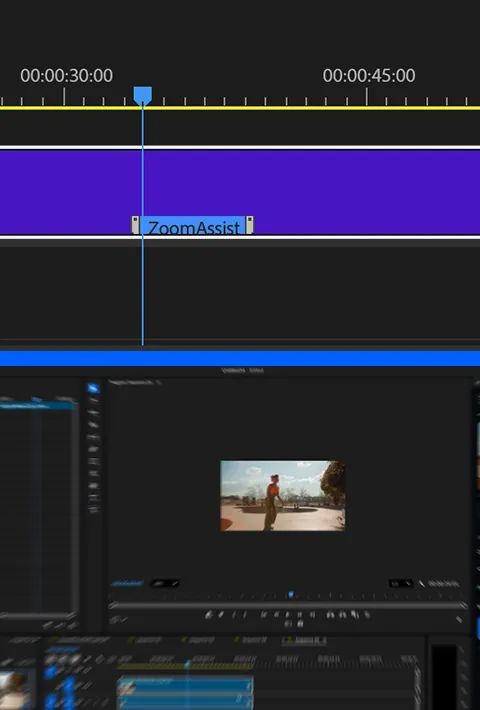Grab the right trim handle of ZoomAssist
The width and height of the screenshot is (480, 710).
pyautogui.click(x=250, y=225)
